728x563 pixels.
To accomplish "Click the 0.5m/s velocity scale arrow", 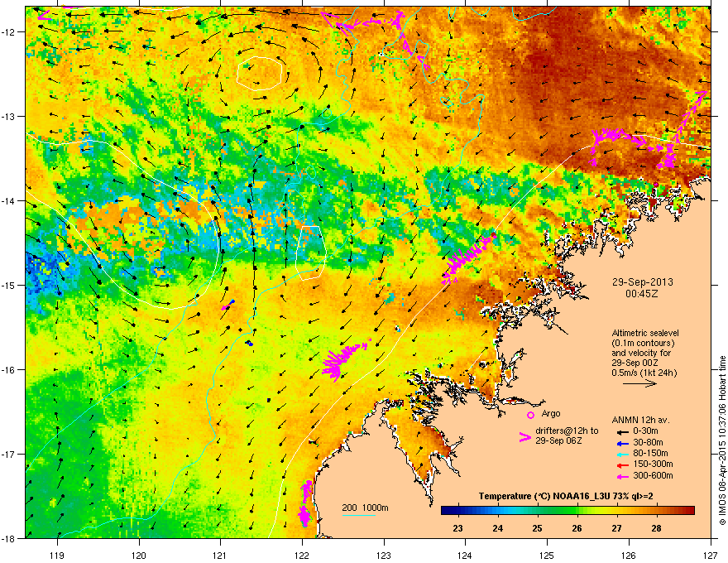I will pyautogui.click(x=639, y=383).
